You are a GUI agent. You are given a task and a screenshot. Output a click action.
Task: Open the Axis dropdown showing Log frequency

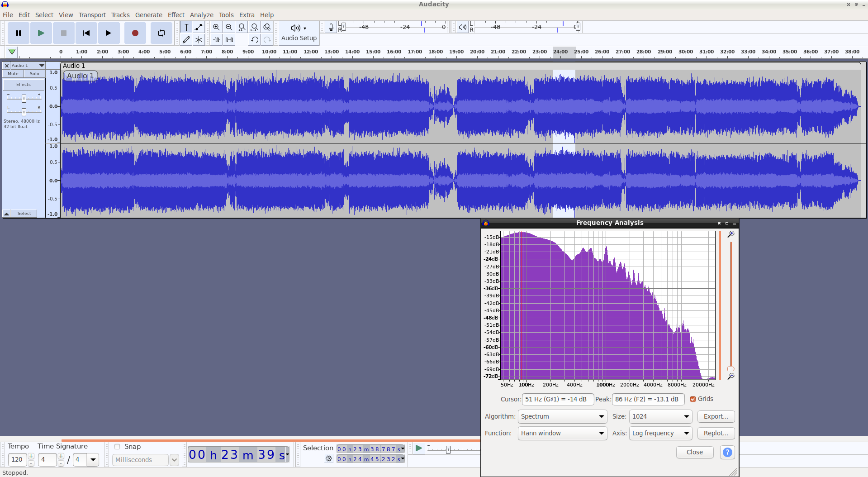[661, 433]
